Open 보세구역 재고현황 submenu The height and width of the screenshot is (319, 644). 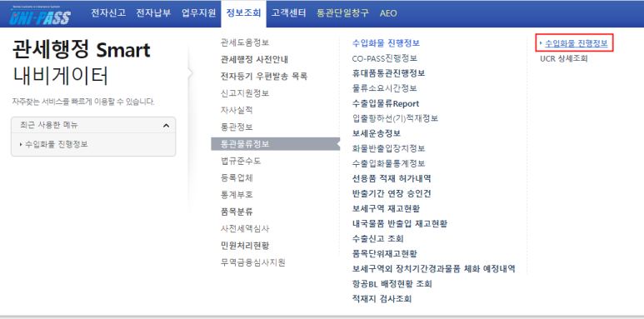[x=386, y=208]
